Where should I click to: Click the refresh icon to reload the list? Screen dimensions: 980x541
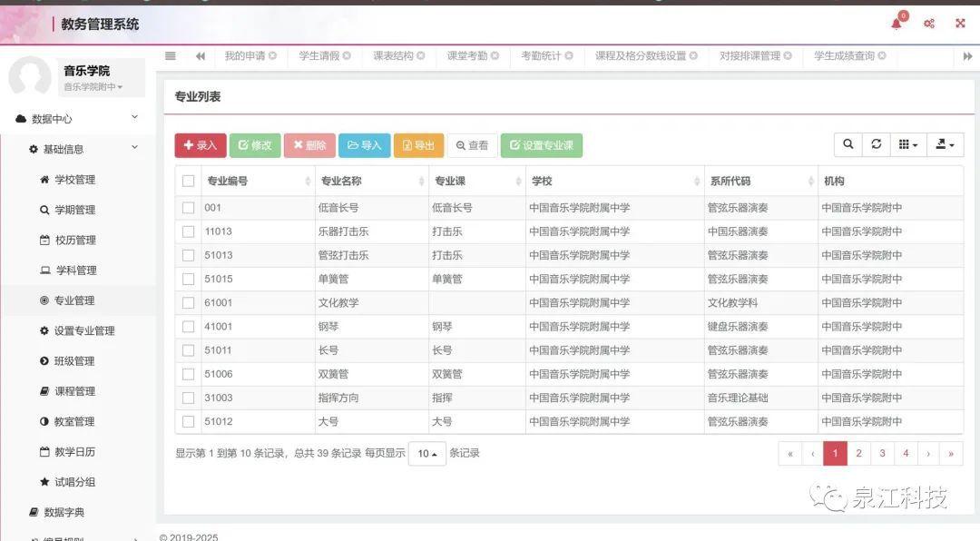coord(877,144)
